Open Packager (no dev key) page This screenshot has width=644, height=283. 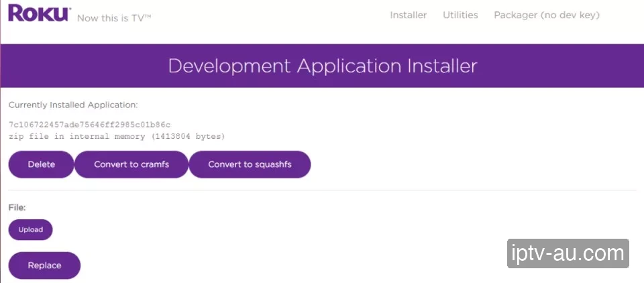[x=547, y=15]
